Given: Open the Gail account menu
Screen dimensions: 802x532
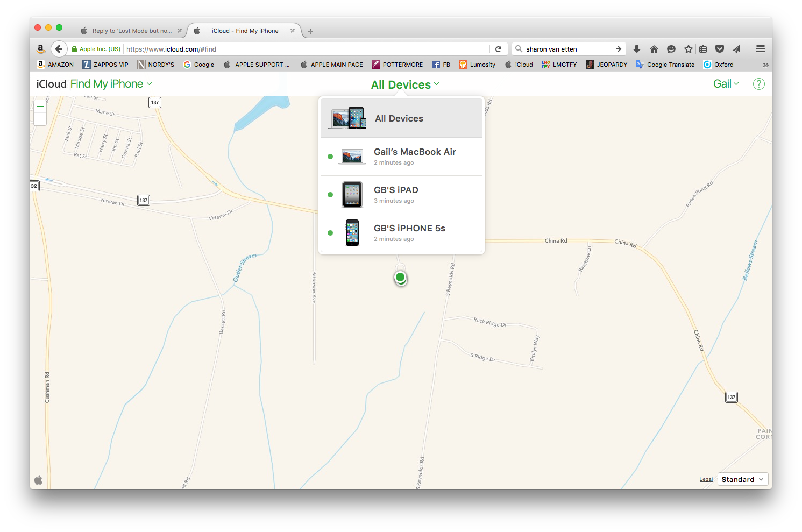Looking at the screenshot, I should pyautogui.click(x=726, y=84).
